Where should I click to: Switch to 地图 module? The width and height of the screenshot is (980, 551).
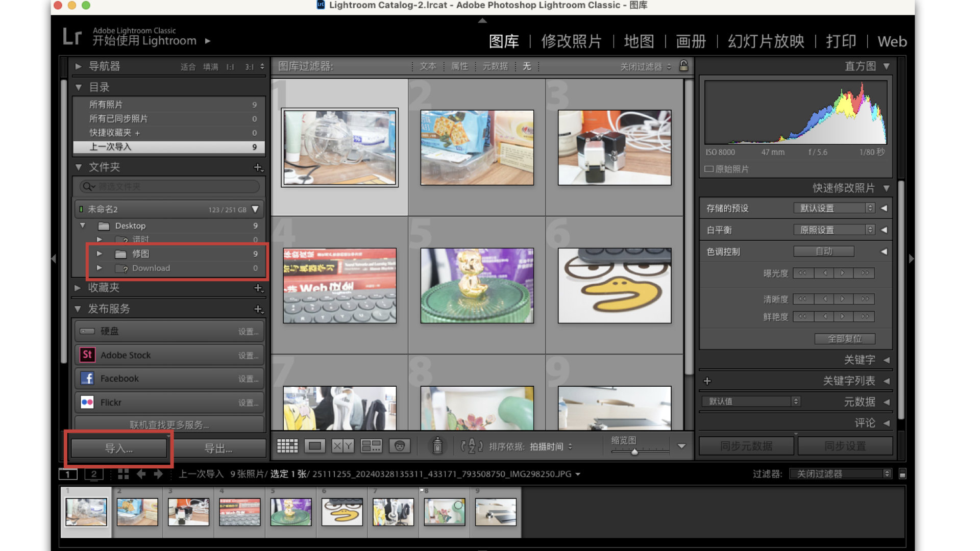(x=639, y=41)
